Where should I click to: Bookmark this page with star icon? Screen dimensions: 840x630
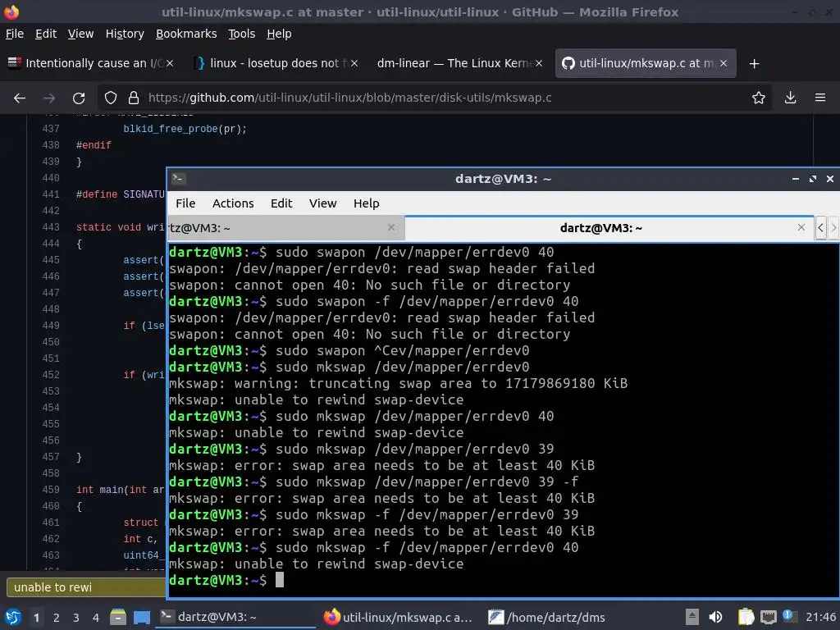pyautogui.click(x=758, y=98)
